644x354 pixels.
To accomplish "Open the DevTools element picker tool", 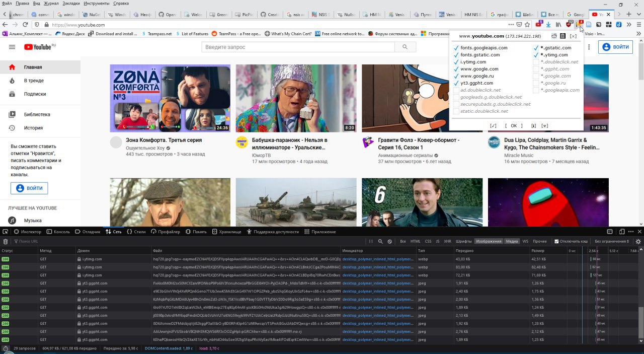I will pos(5,232).
